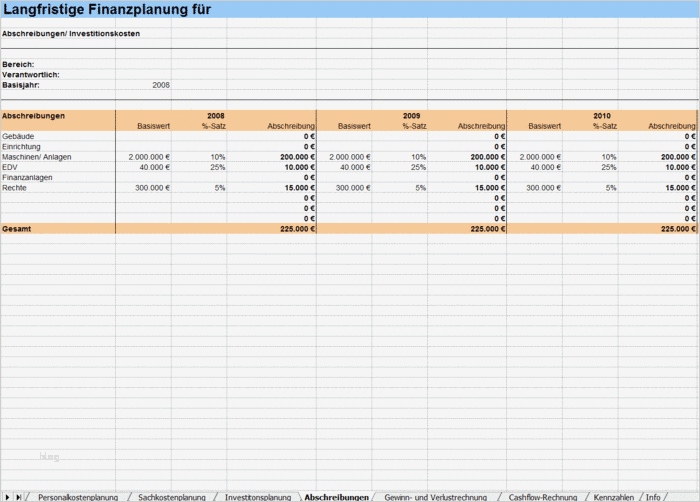This screenshot has height=502, width=700.
Task: Click the 2009 %-Satz column header
Action: pos(414,126)
